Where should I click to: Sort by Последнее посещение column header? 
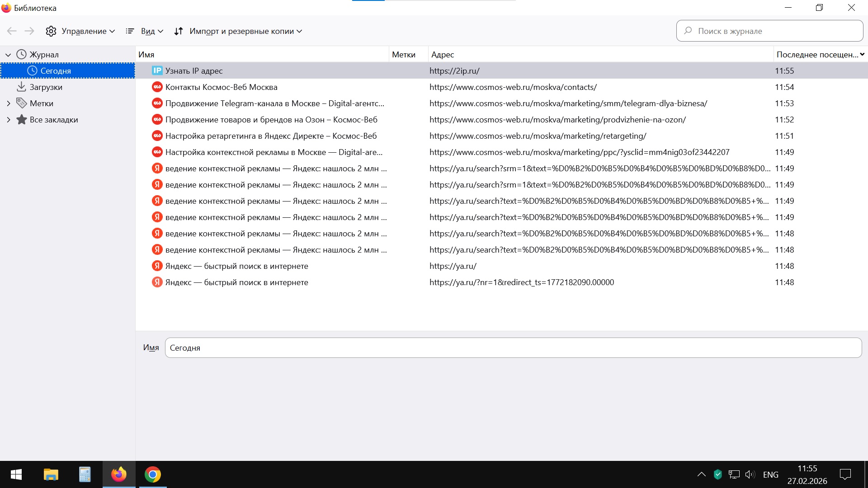817,55
